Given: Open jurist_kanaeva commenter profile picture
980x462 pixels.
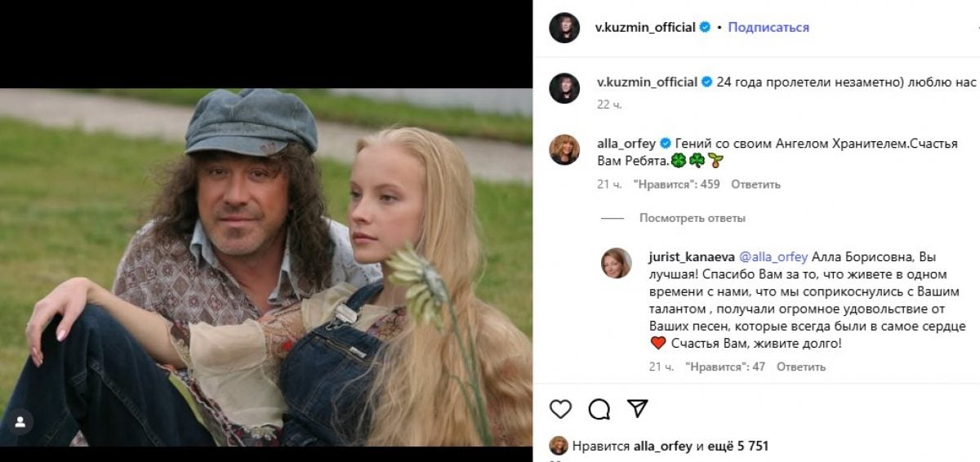Looking at the screenshot, I should 617,263.
